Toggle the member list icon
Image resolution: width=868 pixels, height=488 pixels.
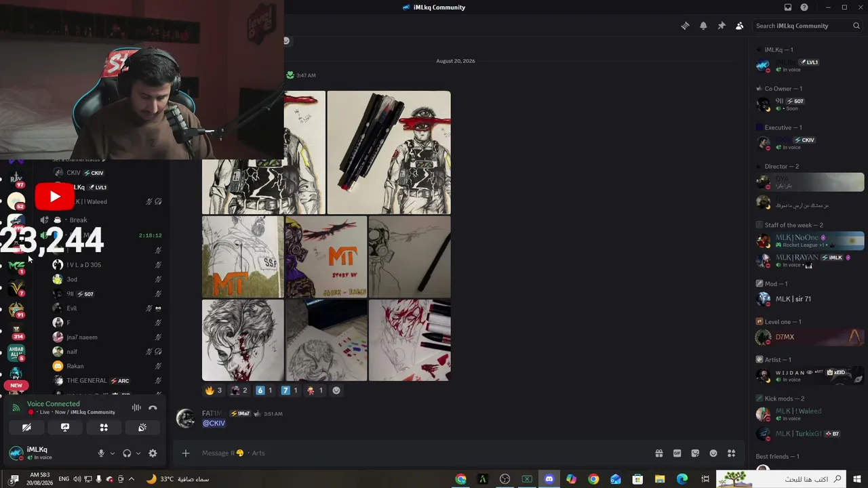tap(739, 26)
